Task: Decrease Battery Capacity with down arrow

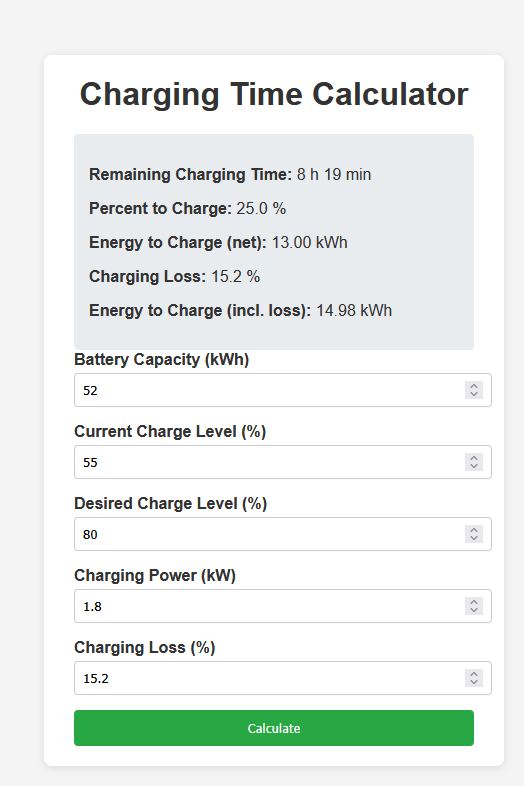Action: coord(474,395)
